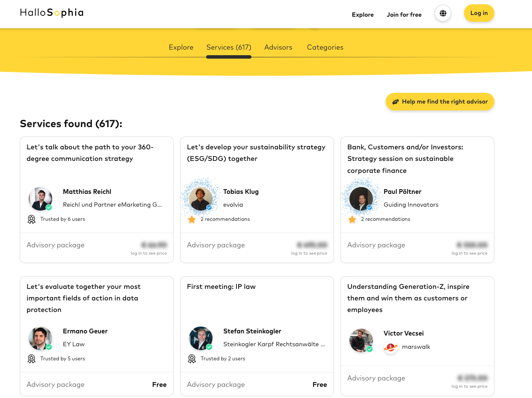Switch to the Advisors tab
This screenshot has width=532, height=398.
tap(278, 48)
